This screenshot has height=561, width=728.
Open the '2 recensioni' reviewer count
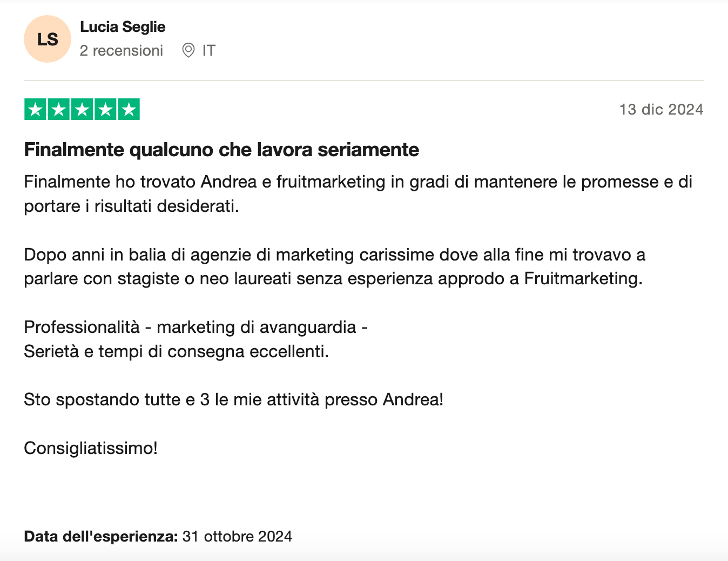pyautogui.click(x=122, y=50)
